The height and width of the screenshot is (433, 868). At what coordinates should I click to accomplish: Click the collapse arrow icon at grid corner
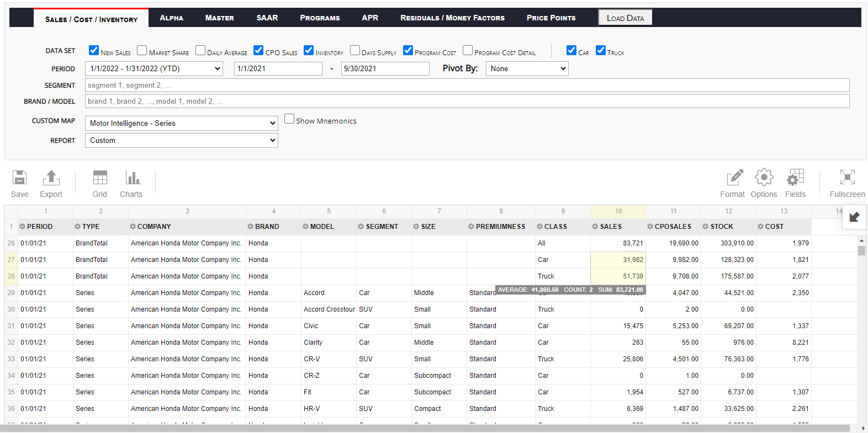(854, 217)
